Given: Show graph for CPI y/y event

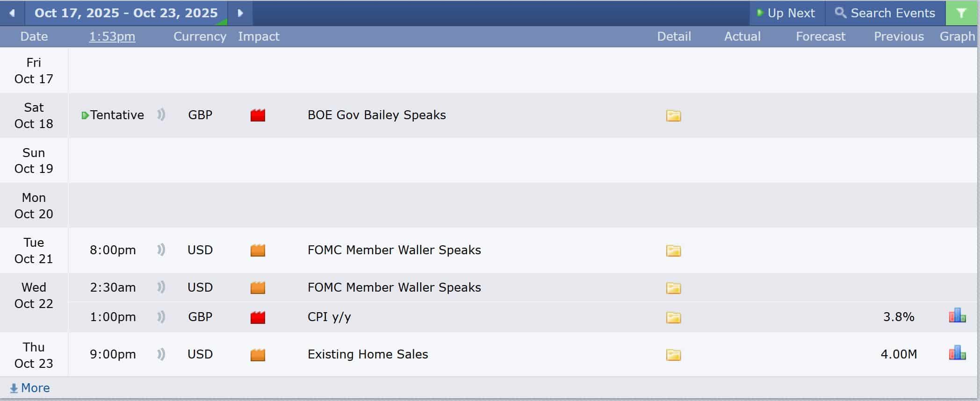Looking at the screenshot, I should pyautogui.click(x=957, y=316).
